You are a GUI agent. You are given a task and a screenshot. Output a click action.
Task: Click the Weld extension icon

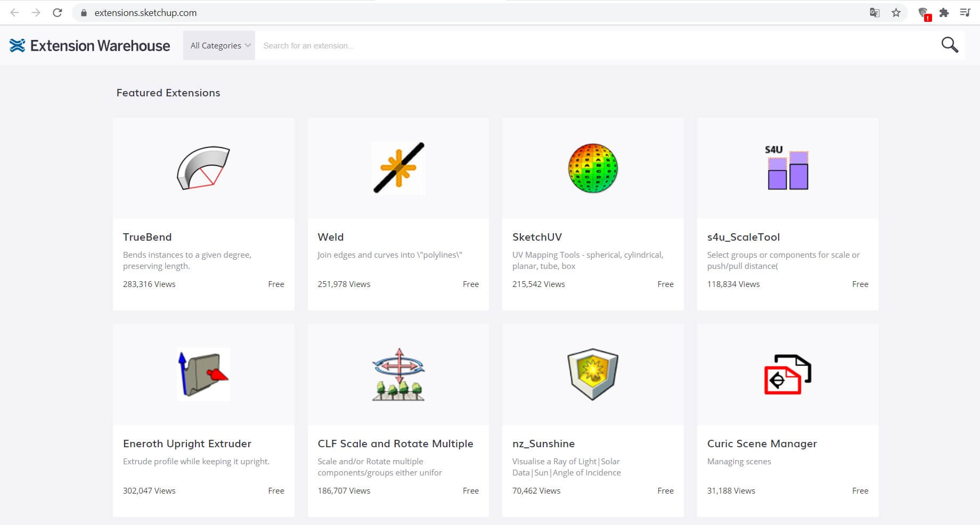coord(398,168)
